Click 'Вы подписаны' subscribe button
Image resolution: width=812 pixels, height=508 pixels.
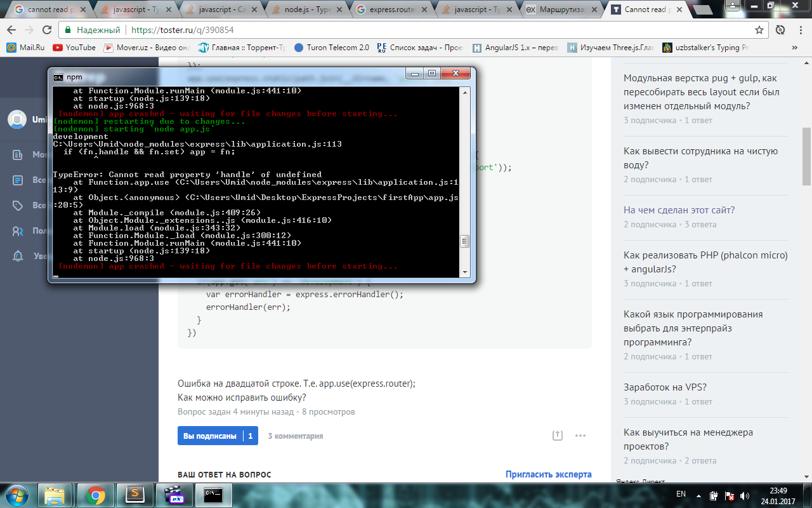click(218, 436)
